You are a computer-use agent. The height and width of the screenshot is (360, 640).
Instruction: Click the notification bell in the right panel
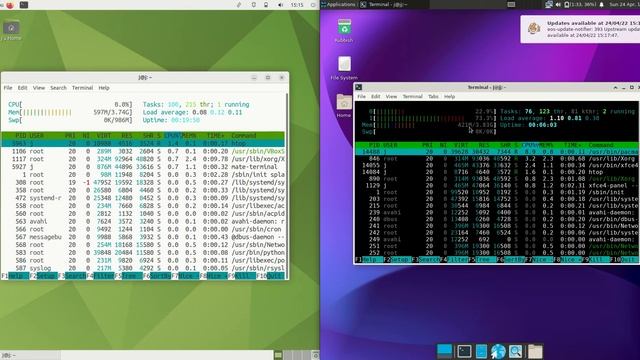click(x=602, y=4)
